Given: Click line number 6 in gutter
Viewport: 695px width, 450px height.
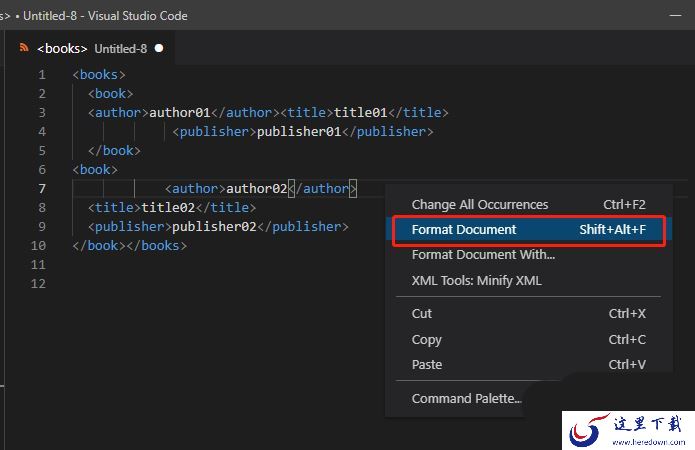Looking at the screenshot, I should click(42, 169).
